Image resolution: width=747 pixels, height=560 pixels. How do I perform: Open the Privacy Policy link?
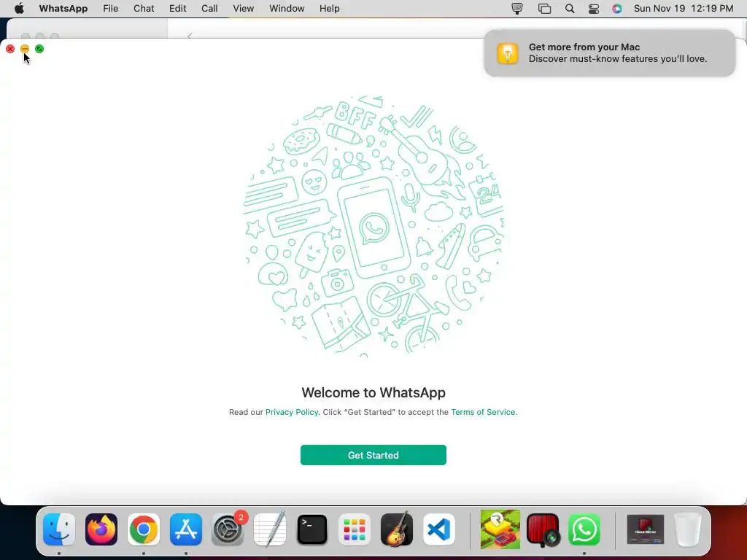click(292, 412)
